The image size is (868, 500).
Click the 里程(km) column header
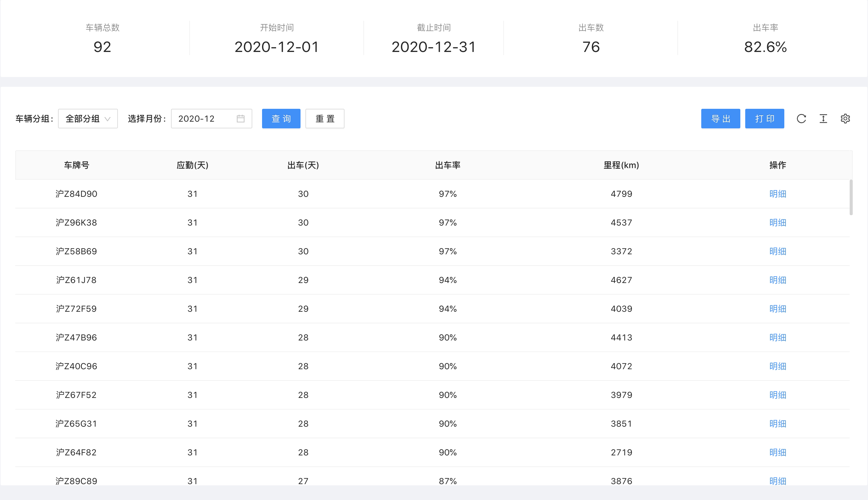621,165
